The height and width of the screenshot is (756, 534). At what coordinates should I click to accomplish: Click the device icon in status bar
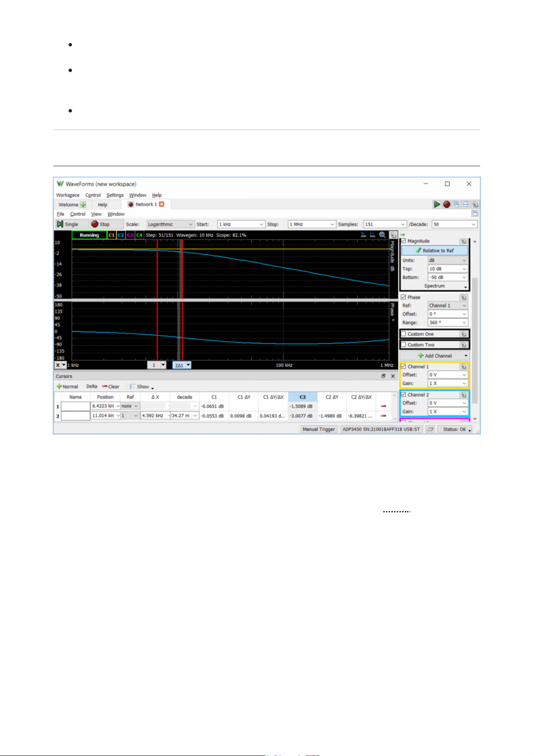[x=430, y=429]
